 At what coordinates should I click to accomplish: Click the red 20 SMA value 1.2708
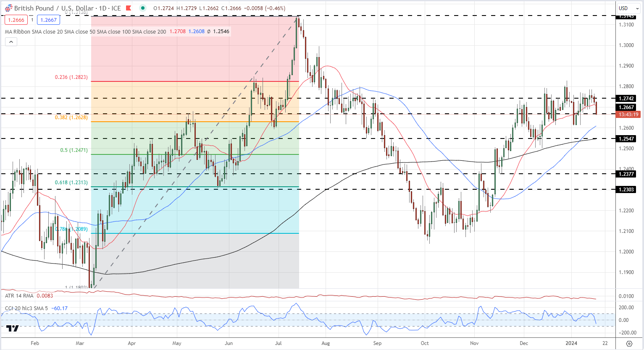(177, 31)
